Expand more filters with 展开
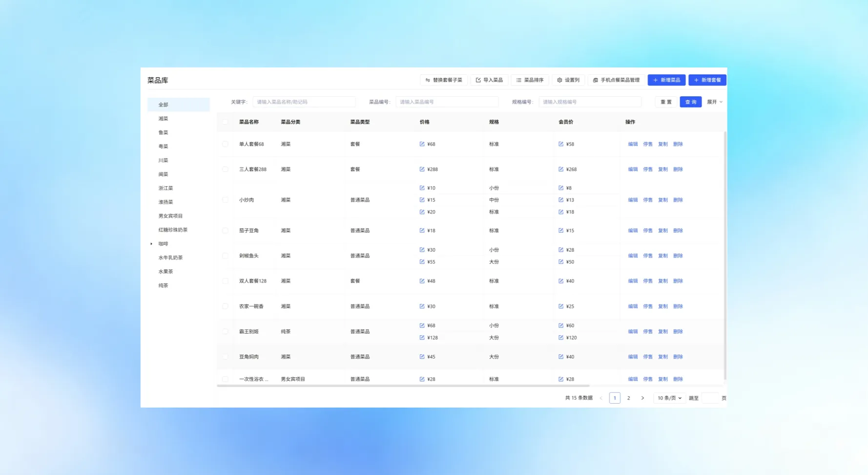 [x=714, y=102]
